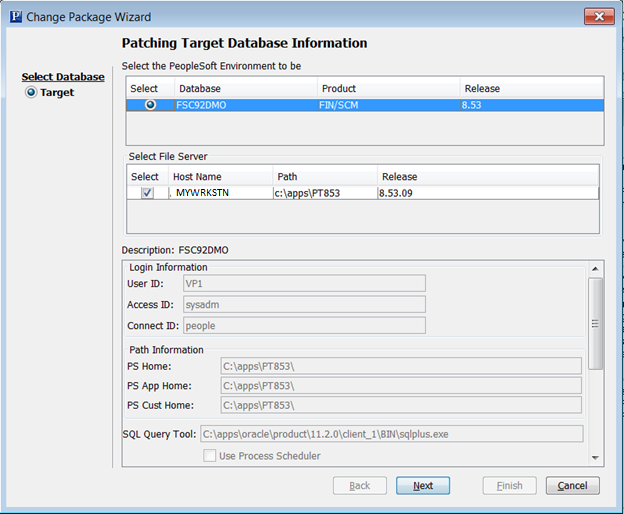Click the PS Home path field

pos(401,366)
